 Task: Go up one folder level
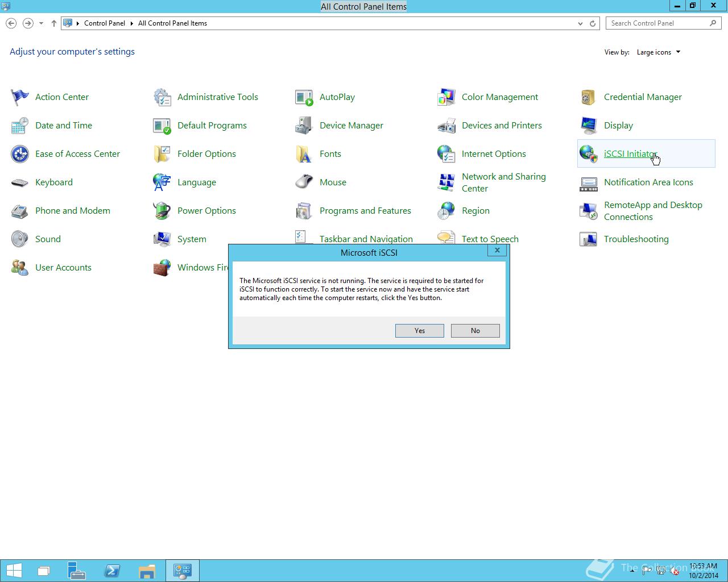[x=54, y=23]
